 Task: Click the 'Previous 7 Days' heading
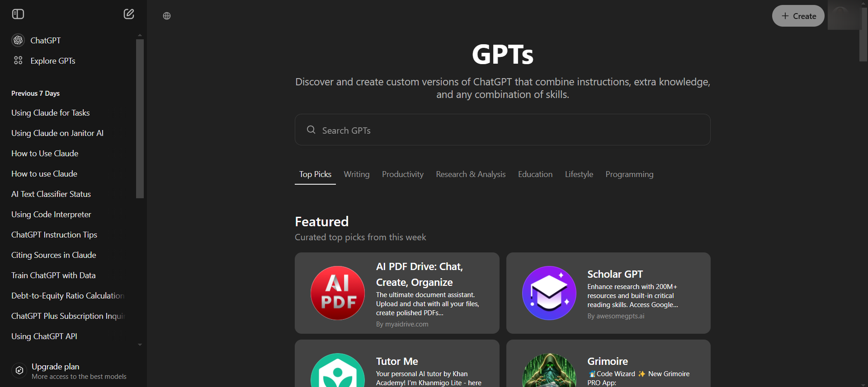point(35,93)
